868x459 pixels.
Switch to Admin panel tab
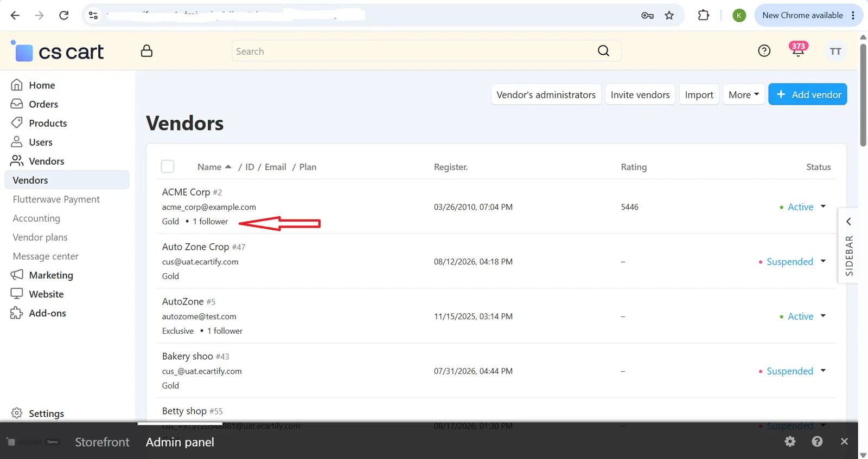[180, 442]
